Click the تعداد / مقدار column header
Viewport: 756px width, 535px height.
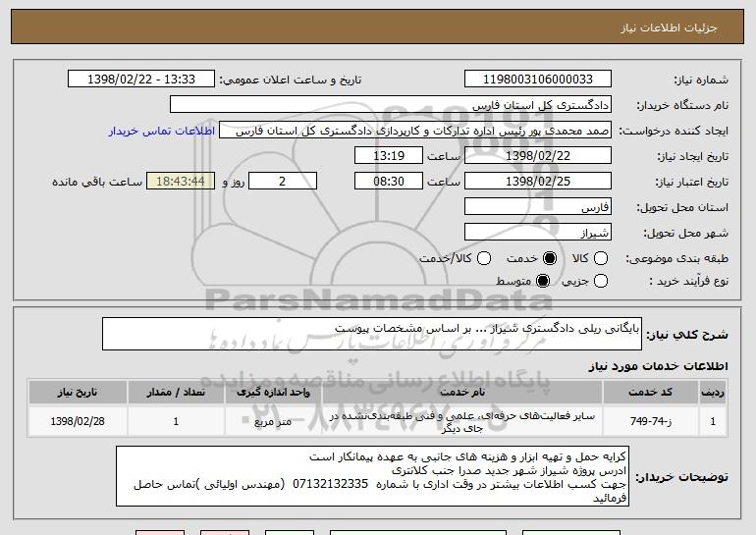coord(176,393)
